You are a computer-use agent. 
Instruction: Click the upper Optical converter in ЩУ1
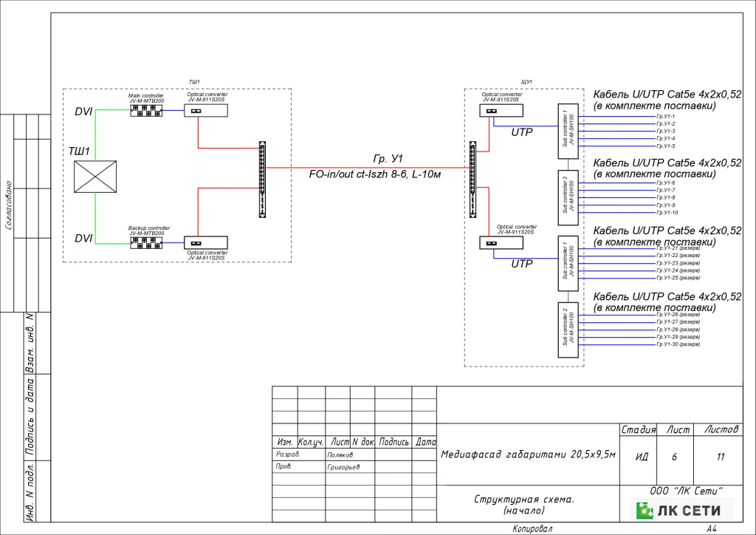(x=501, y=111)
